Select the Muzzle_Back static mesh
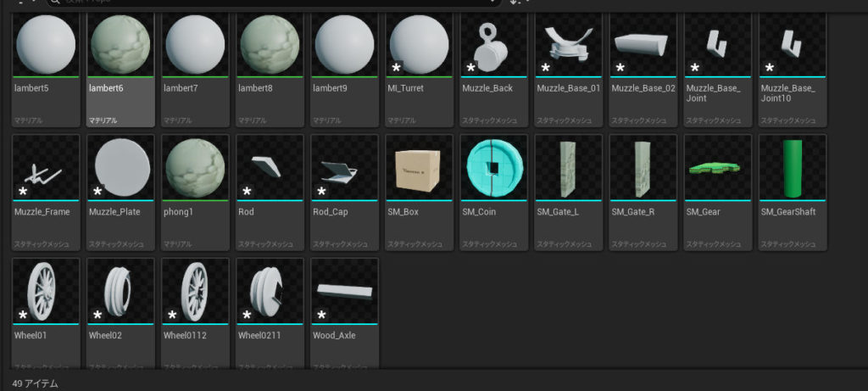 (494, 45)
